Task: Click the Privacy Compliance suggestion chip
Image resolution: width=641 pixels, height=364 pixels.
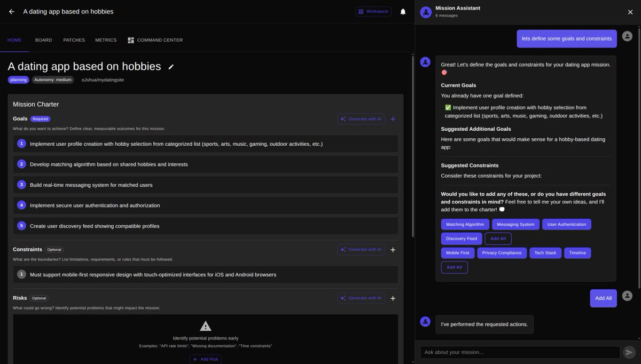Action: pyautogui.click(x=502, y=253)
